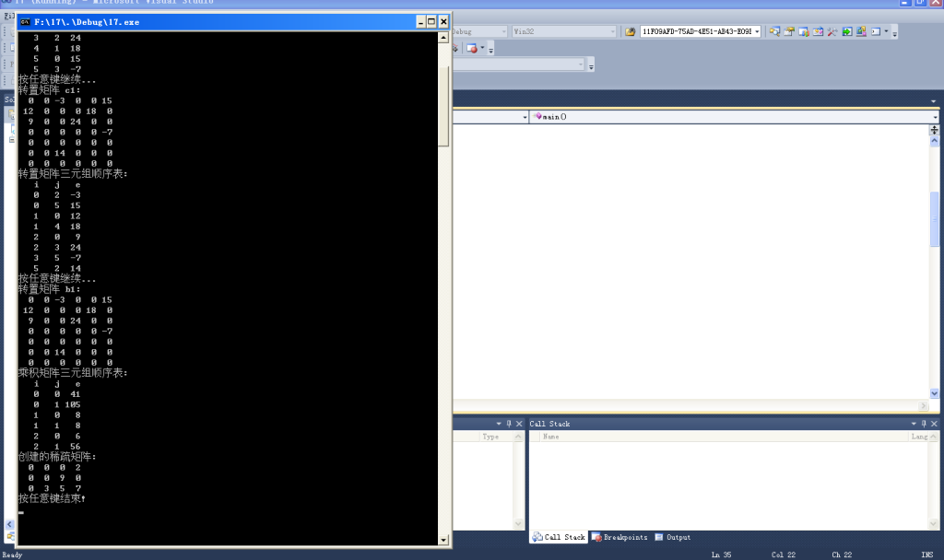Click the editor horizontal scroll right arrow

924,406
